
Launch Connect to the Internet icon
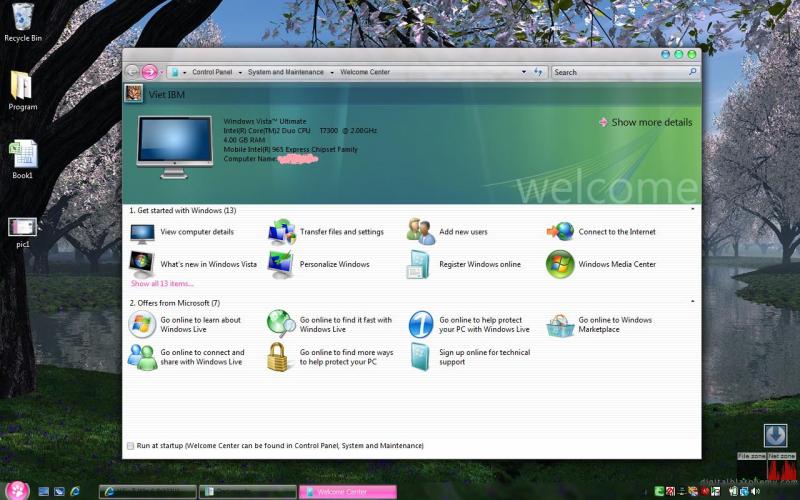click(560, 232)
